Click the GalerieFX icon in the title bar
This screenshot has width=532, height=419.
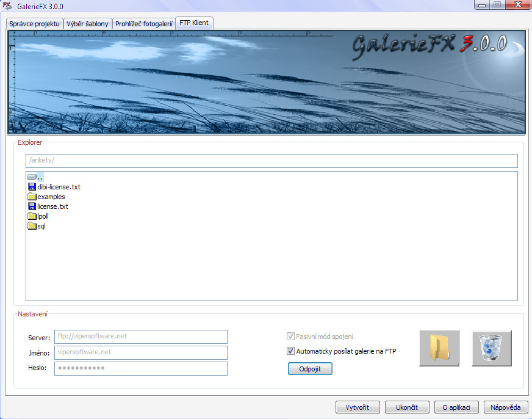pyautogui.click(x=7, y=5)
